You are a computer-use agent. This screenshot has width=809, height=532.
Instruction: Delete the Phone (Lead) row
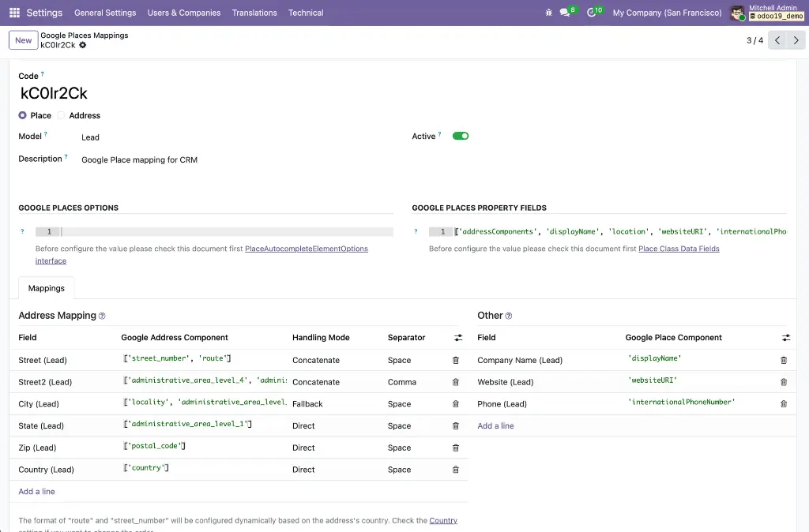tap(784, 404)
